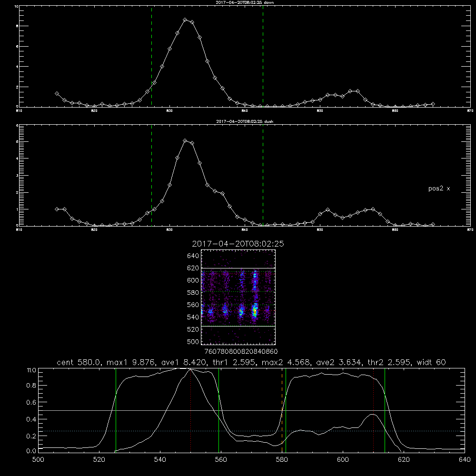Viewport: 476px width, 476px height.
Task: Click the '0.2' label on bottom plot y-axis
Action: 31,436
